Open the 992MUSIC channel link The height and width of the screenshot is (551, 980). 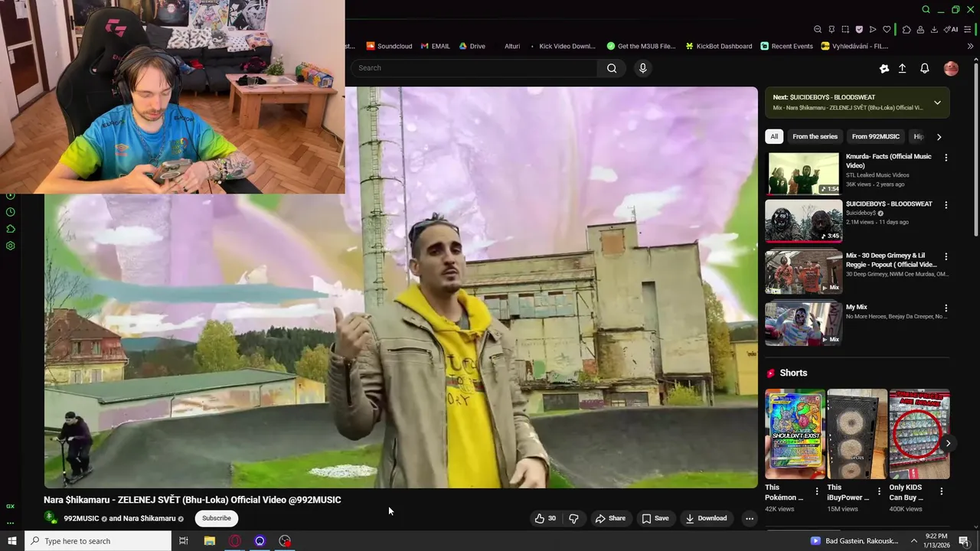click(x=81, y=519)
